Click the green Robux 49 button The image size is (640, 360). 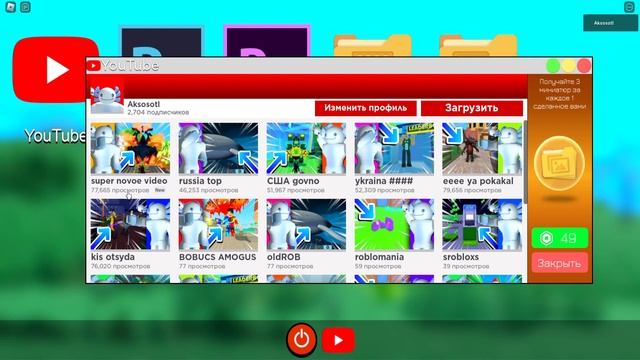[560, 238]
